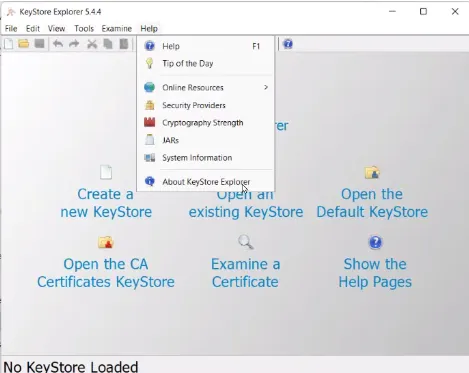The width and height of the screenshot is (469, 373).
Task: Click the blank page icon above Create a new KeyStore
Action: coord(106,172)
